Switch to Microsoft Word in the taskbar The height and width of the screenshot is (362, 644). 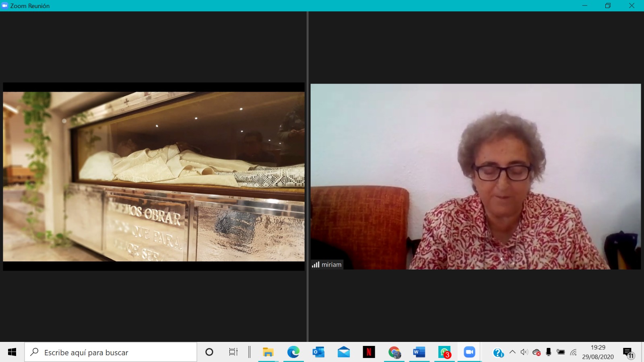click(419, 352)
